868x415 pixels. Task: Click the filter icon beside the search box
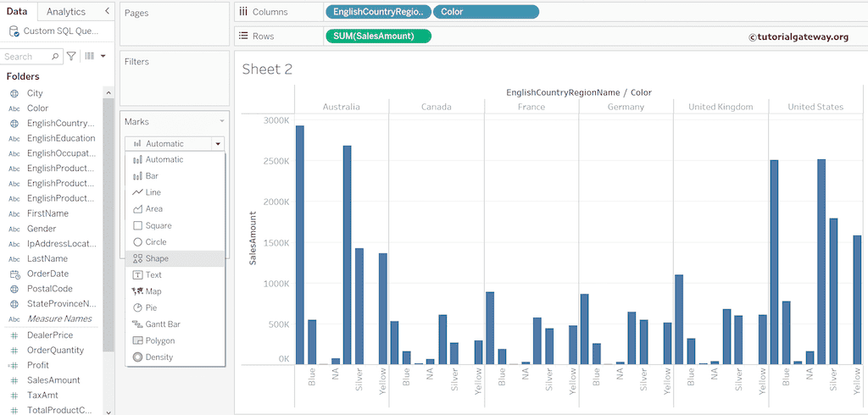71,57
